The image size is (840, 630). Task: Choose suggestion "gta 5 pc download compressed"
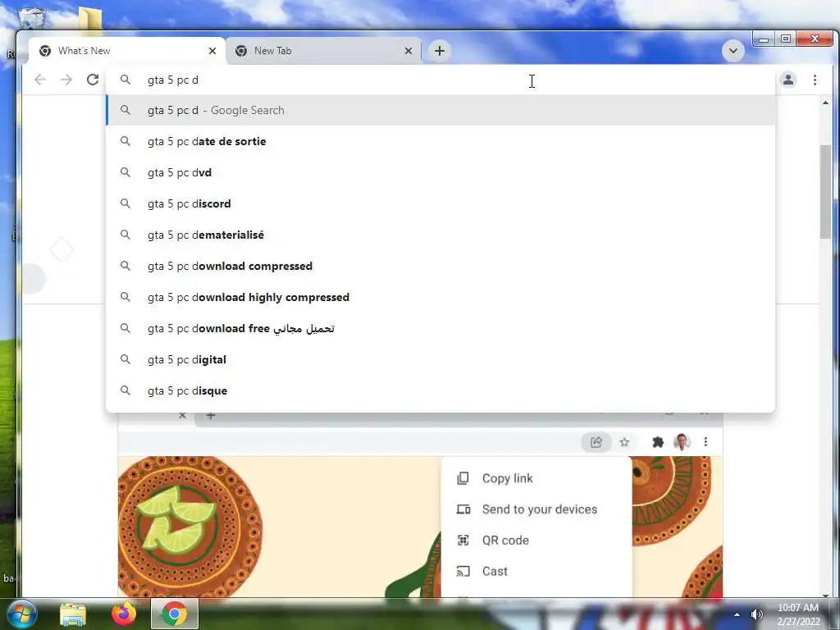[x=441, y=266]
